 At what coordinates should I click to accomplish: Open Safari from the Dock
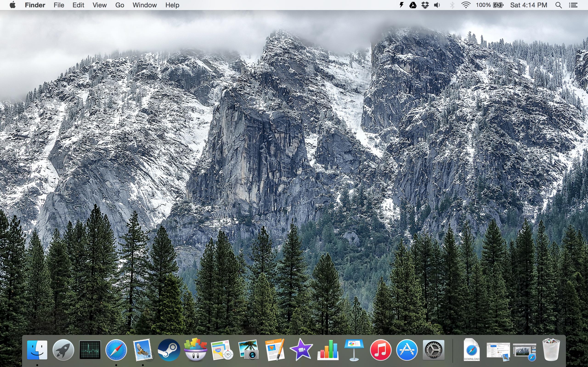click(116, 350)
